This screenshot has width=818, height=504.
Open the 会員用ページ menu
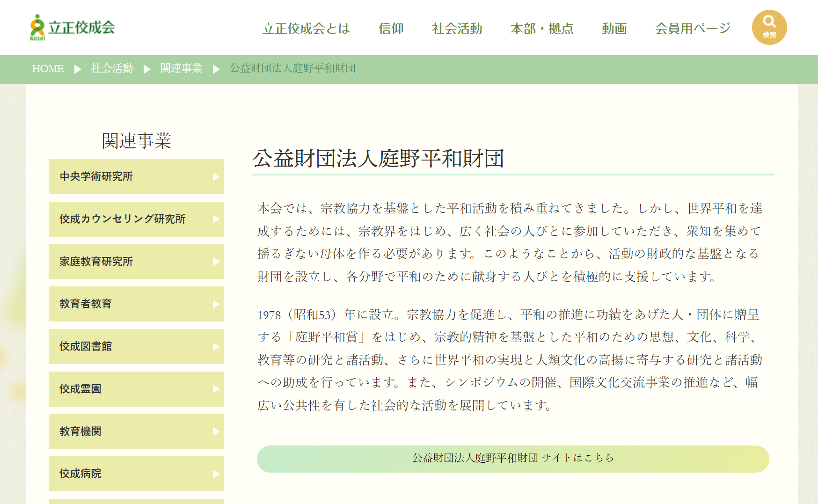[x=693, y=29]
